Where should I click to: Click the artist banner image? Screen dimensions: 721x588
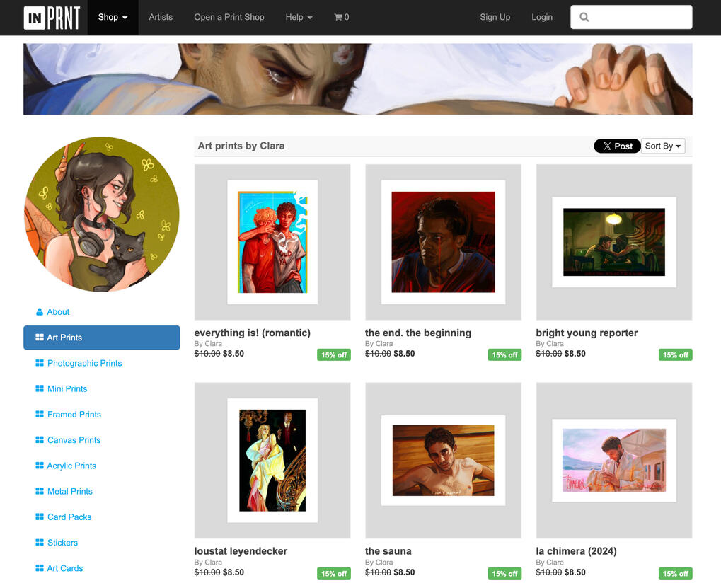358,79
